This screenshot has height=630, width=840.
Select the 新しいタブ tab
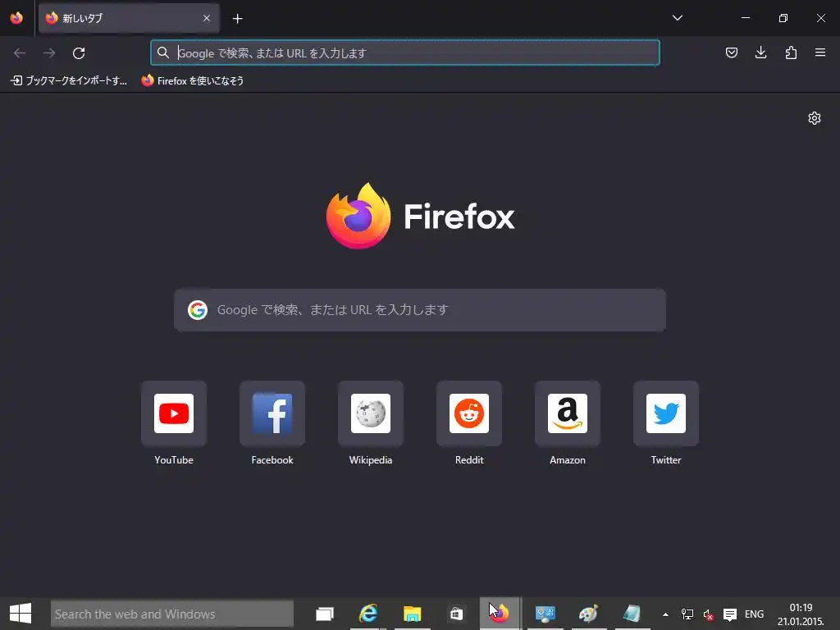tap(129, 18)
